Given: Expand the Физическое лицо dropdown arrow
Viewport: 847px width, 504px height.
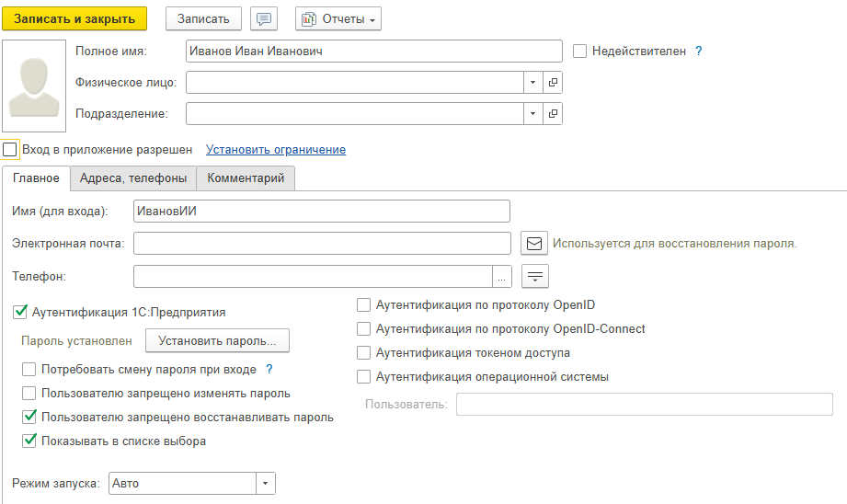Looking at the screenshot, I should click(x=533, y=83).
